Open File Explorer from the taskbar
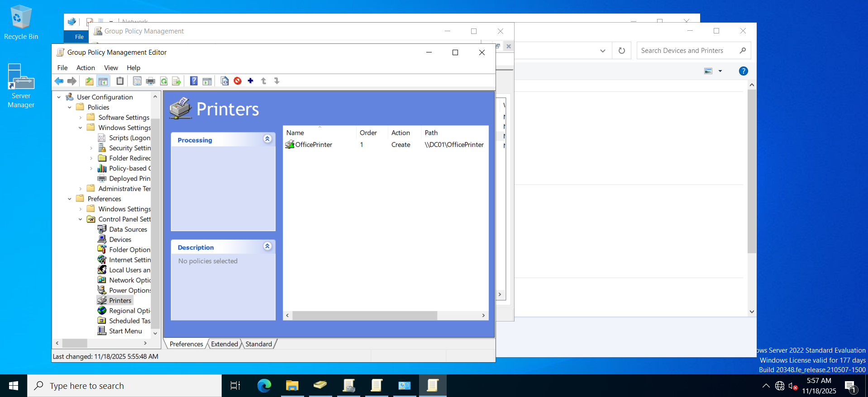The image size is (868, 397). (x=292, y=386)
